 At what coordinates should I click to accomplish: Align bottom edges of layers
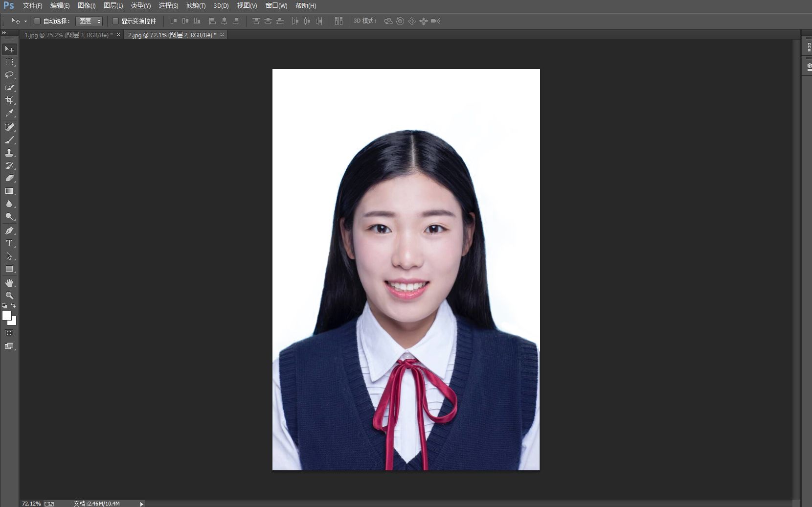point(197,21)
